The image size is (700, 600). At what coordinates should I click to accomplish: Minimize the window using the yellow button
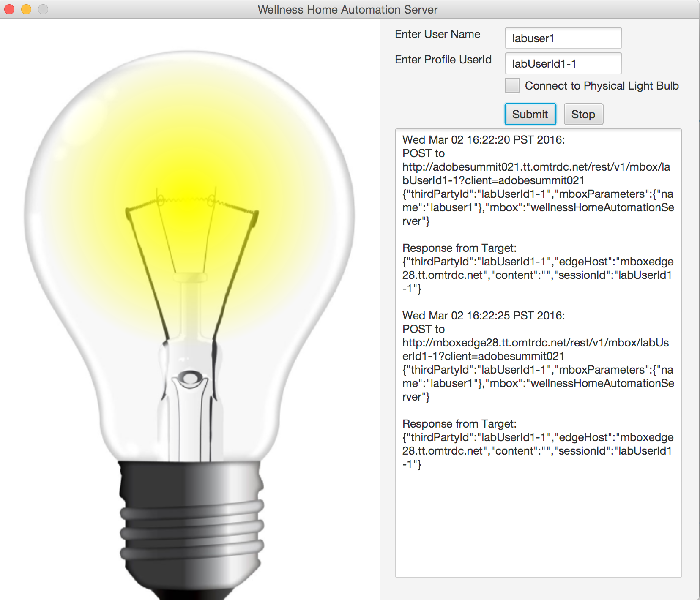pyautogui.click(x=26, y=9)
